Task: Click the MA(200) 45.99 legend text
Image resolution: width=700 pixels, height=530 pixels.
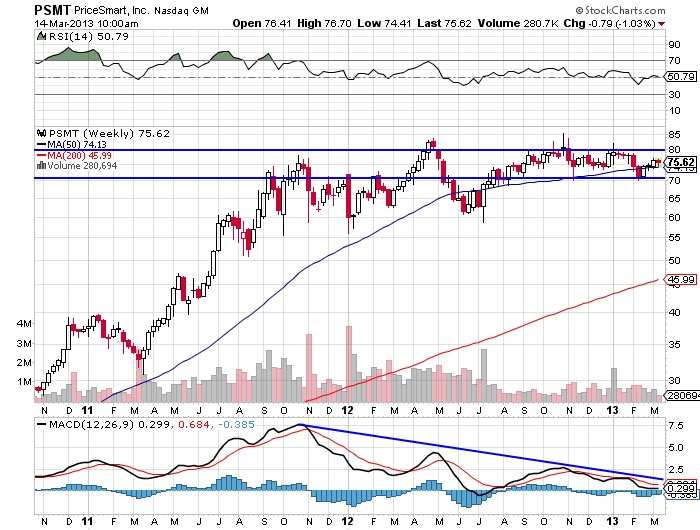Action: click(79, 155)
